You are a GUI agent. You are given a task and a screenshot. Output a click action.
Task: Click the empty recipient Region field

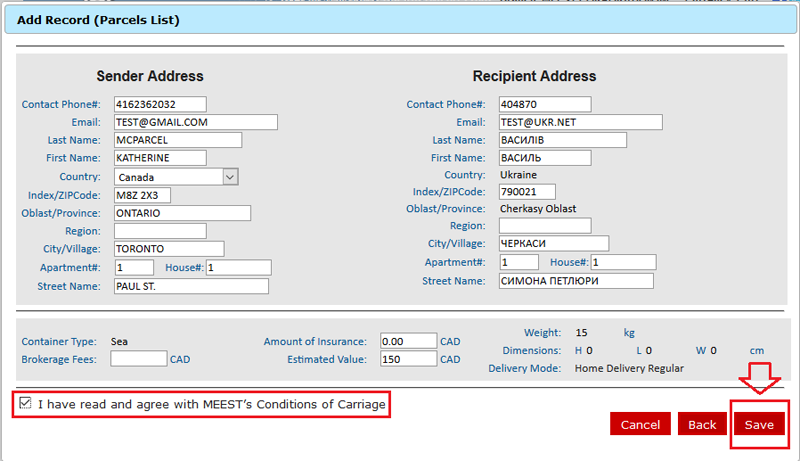[544, 226]
